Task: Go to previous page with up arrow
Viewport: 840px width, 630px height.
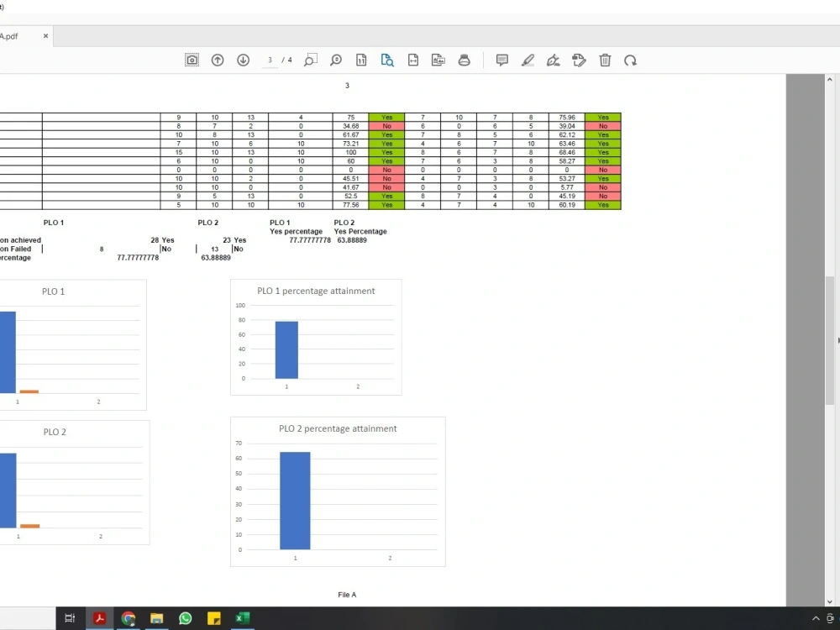Action: click(x=218, y=60)
